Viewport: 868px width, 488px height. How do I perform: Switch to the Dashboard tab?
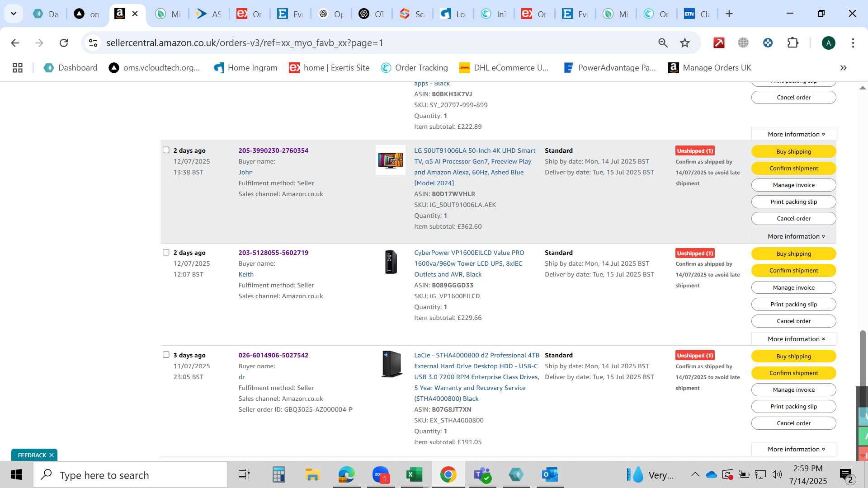(x=46, y=14)
